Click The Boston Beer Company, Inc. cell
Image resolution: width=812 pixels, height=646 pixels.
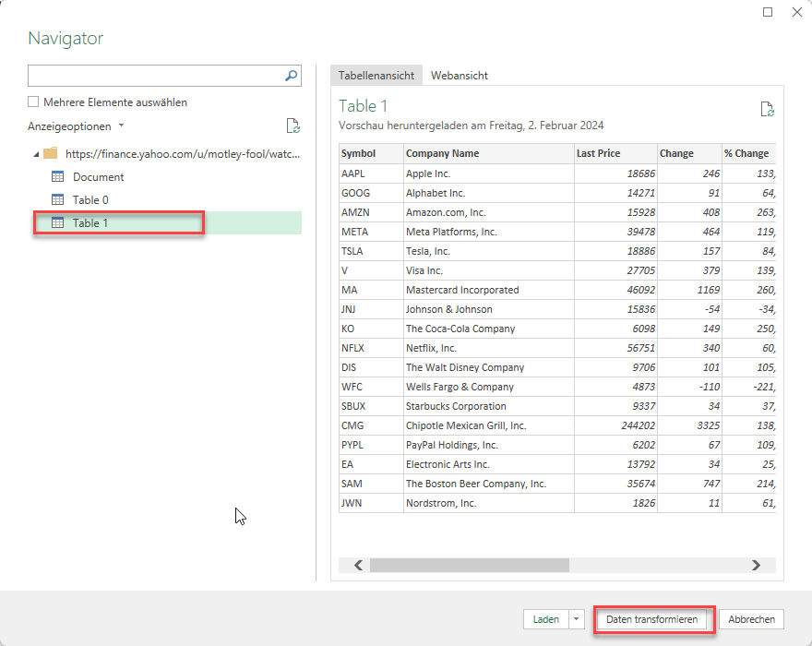click(x=489, y=484)
